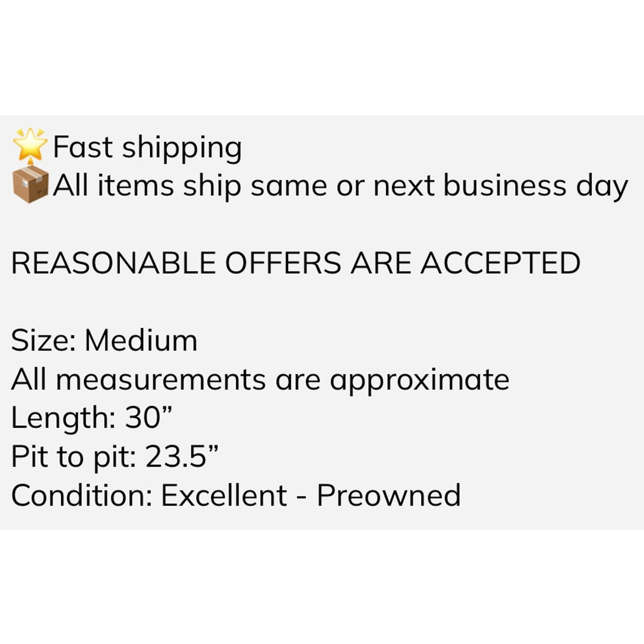644x644 pixels.
Task: Click the 'Length:' label
Action: point(64,418)
